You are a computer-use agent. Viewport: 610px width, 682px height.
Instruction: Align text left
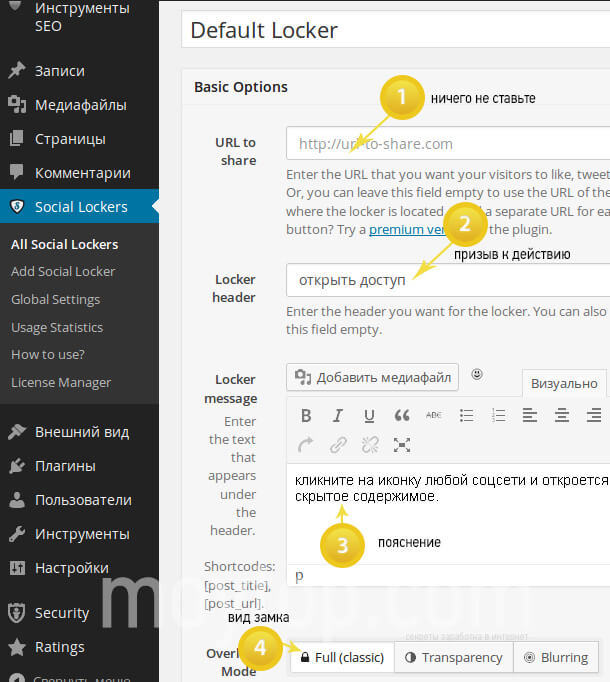(530, 415)
